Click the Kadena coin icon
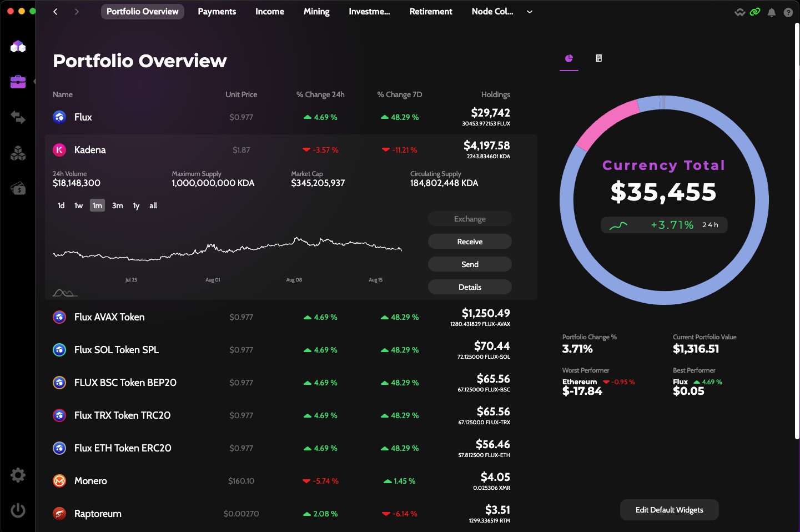Image resolution: width=800 pixels, height=532 pixels. (59, 150)
